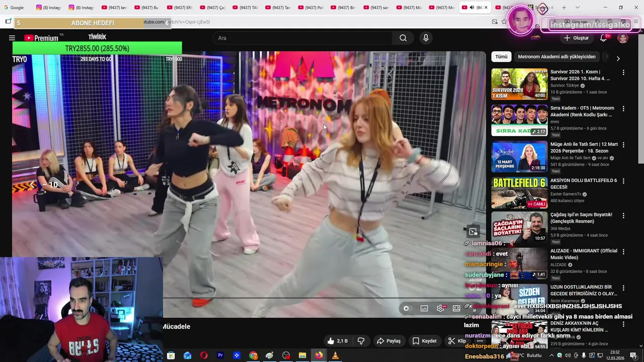Open the notifications bell
Viewport: 644px width, 362px height.
tap(603, 38)
